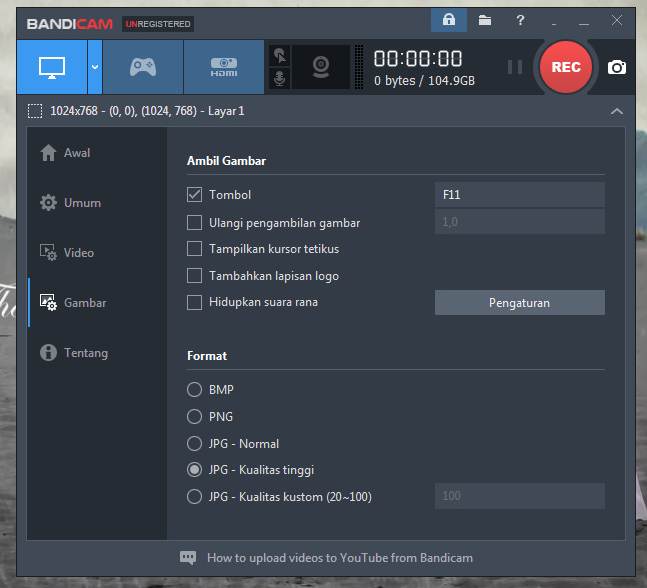Click the rectangle area selection icon
This screenshot has width=647, height=588.
coord(35,111)
